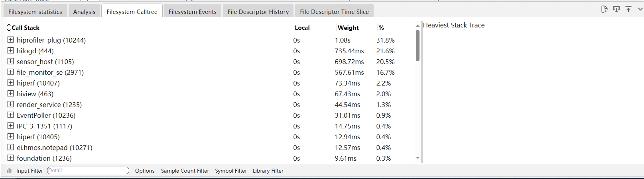Click the Options button
This screenshot has height=179, width=644.
(x=145, y=171)
